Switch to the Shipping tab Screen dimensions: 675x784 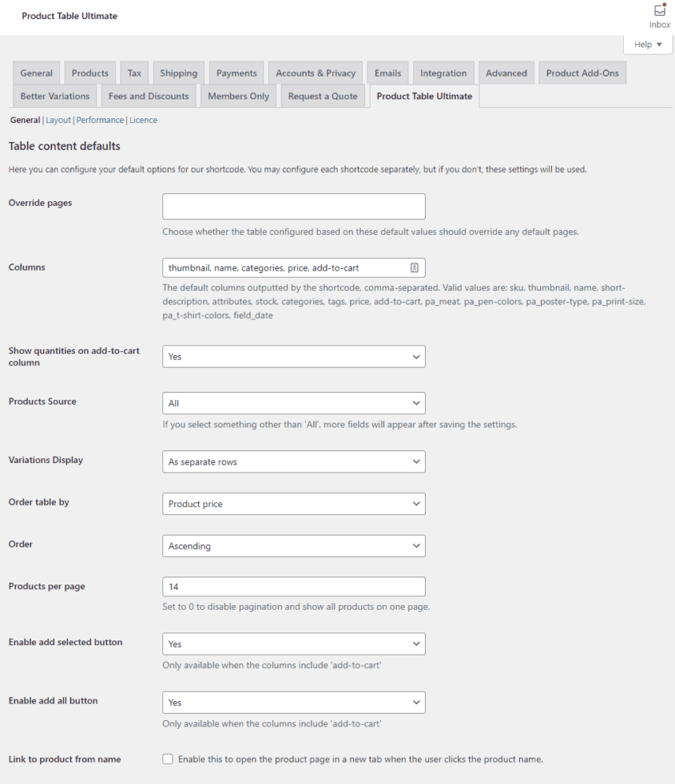click(x=178, y=72)
